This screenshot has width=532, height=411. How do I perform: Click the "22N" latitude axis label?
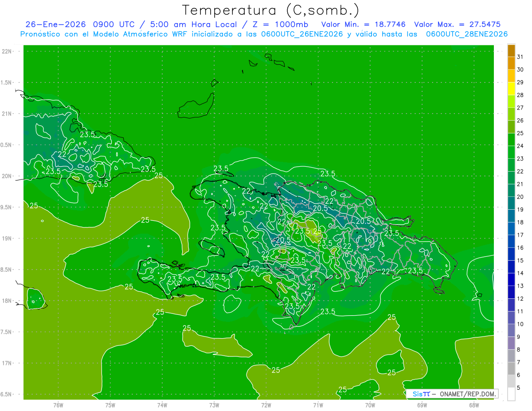click(7, 51)
